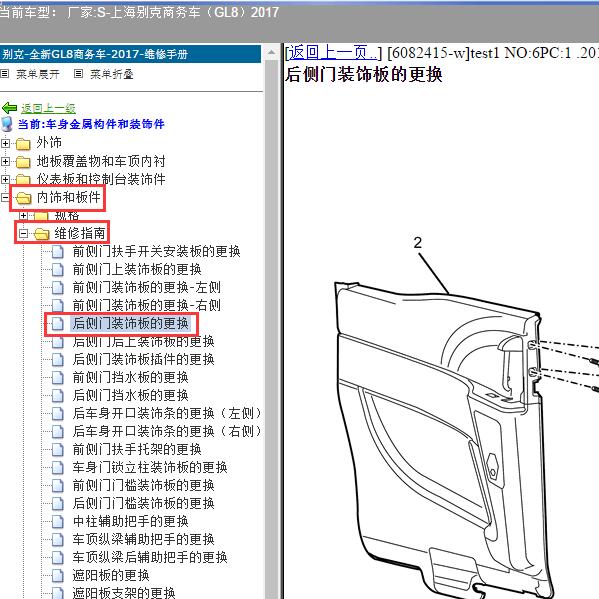Screen dimensions: 599x599
Task: Open 后侧门装饰板的更换 document
Action: pyautogui.click(x=130, y=323)
